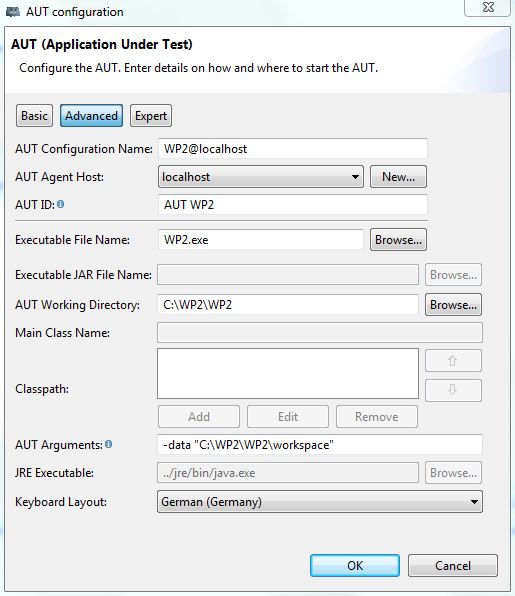Click the AUT Arguments info icon

click(x=108, y=444)
